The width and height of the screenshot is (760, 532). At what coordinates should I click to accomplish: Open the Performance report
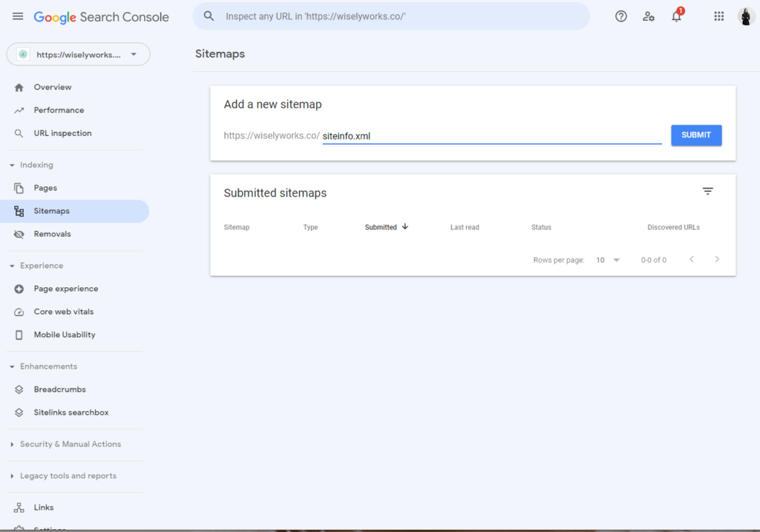pos(59,111)
